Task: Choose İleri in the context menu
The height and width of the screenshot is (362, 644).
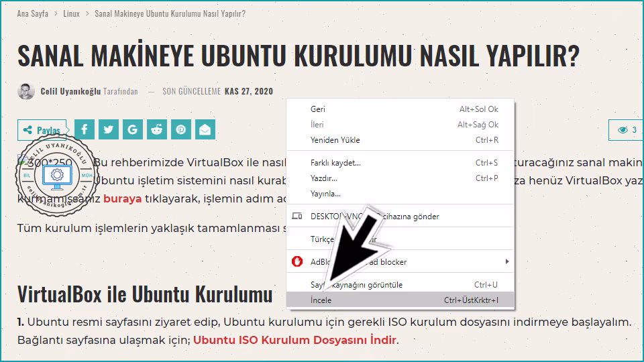Action: coord(400,125)
